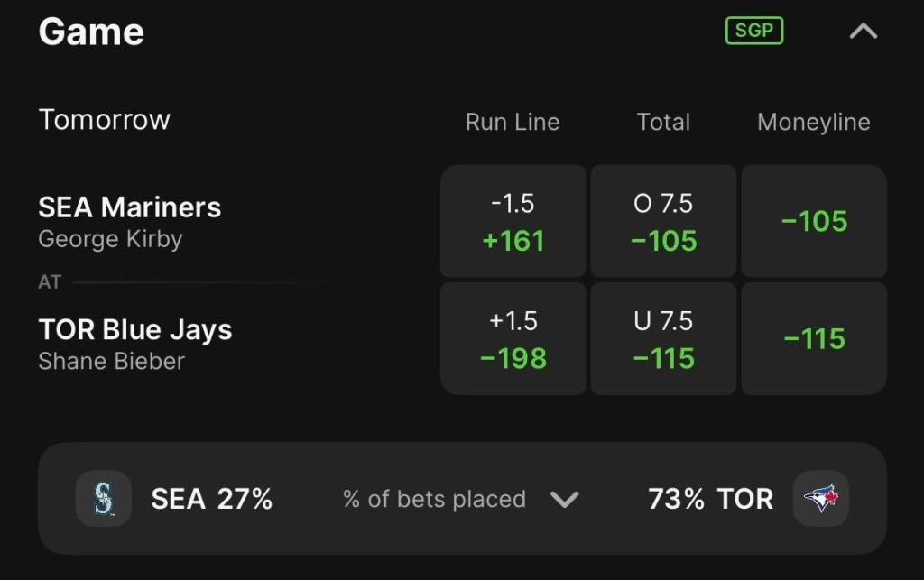
Task: Collapse the Game section with the chevron
Action: [x=864, y=32]
